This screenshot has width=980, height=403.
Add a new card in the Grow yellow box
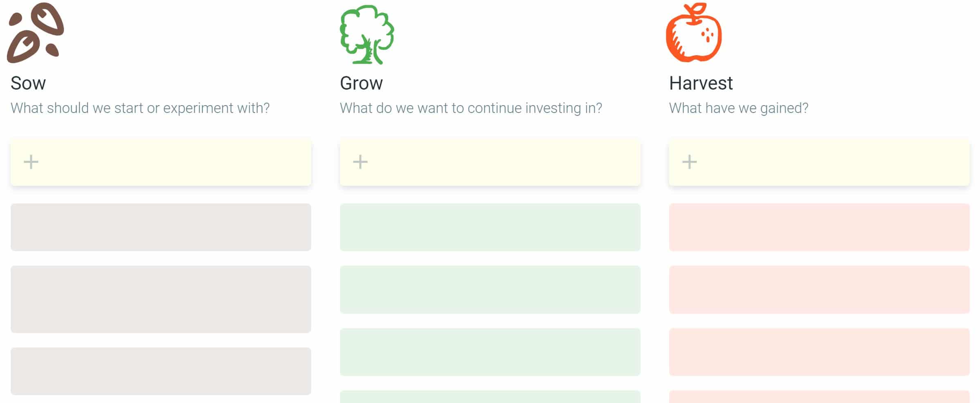pos(490,162)
